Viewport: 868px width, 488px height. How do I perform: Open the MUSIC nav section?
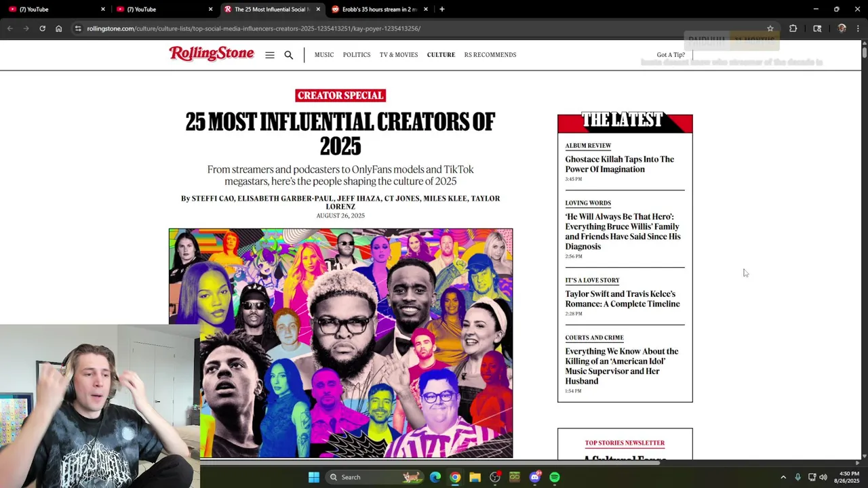[324, 55]
